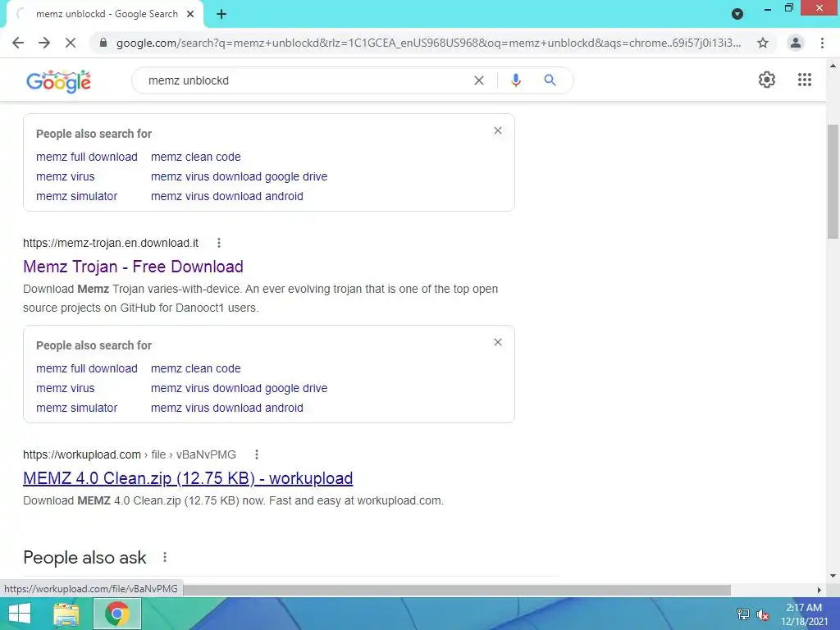This screenshot has height=630, width=840.
Task: Bookmark this page with the star
Action: click(x=763, y=43)
